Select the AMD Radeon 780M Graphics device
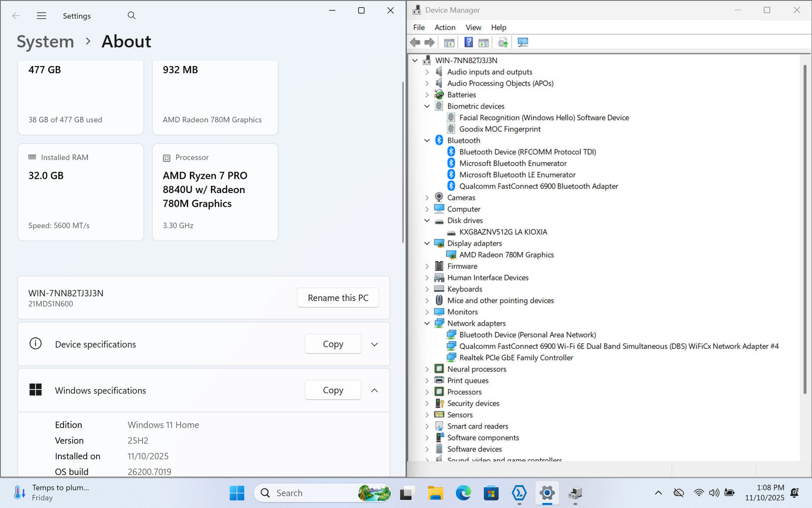This screenshot has width=812, height=508. [506, 255]
